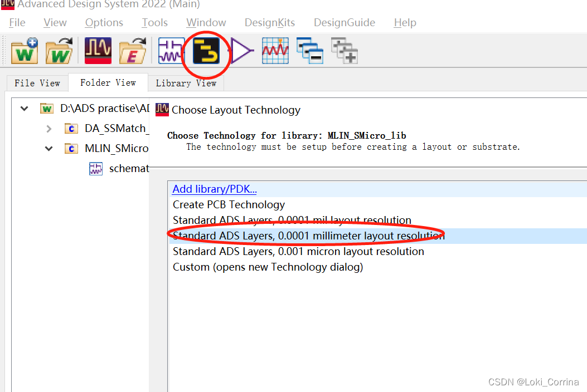Expand the DA_SSMatch cell node

coord(48,129)
